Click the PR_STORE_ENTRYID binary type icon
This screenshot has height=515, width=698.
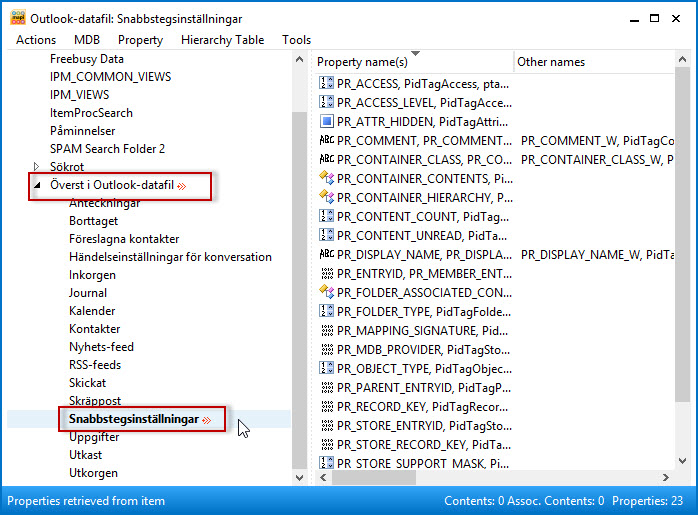[x=327, y=425]
